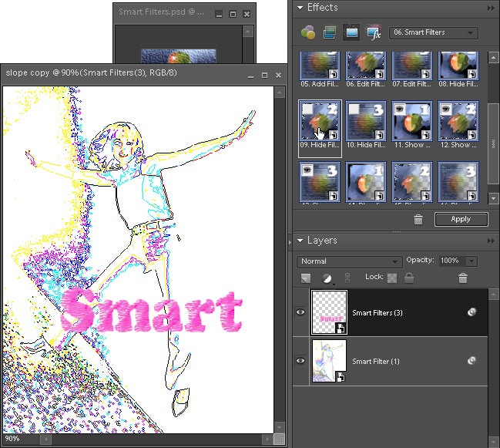The height and width of the screenshot is (448, 500).
Task: Collapse the Effects panel triangle
Action: click(x=300, y=8)
